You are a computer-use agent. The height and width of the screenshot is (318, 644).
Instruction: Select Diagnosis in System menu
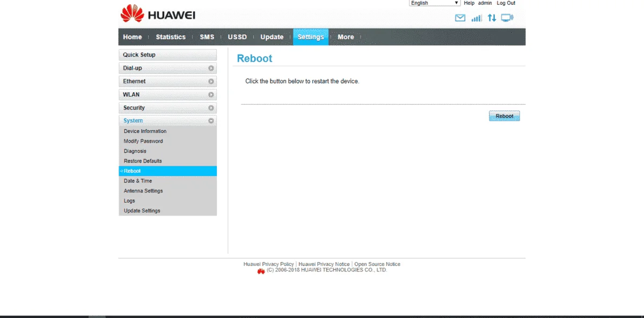135,151
